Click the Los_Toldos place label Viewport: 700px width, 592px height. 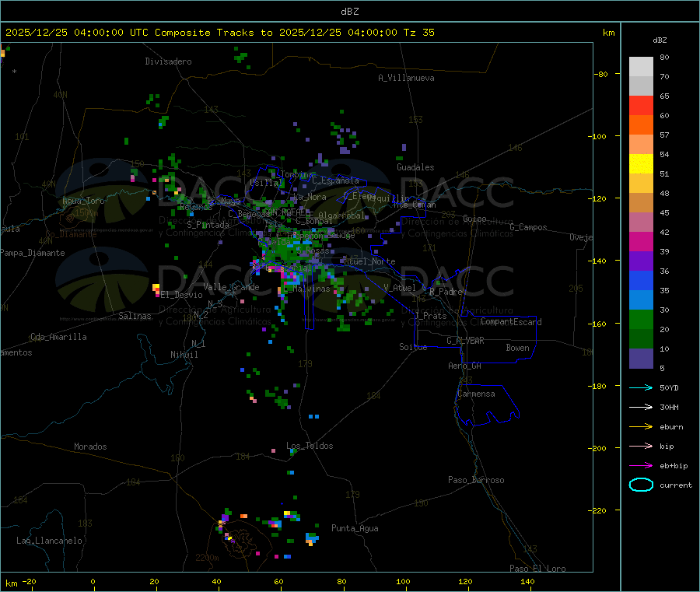[310, 446]
